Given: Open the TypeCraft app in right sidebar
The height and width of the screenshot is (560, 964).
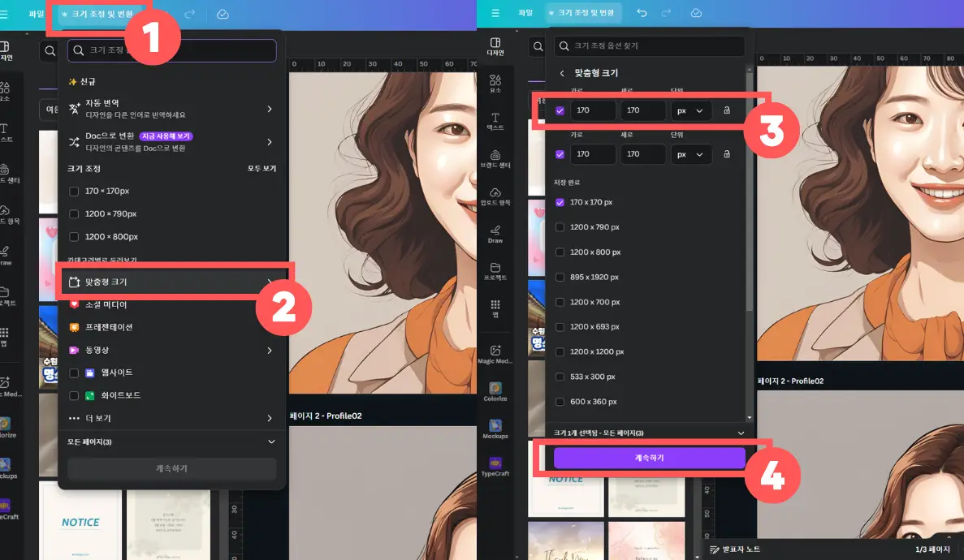Looking at the screenshot, I should pos(495,467).
